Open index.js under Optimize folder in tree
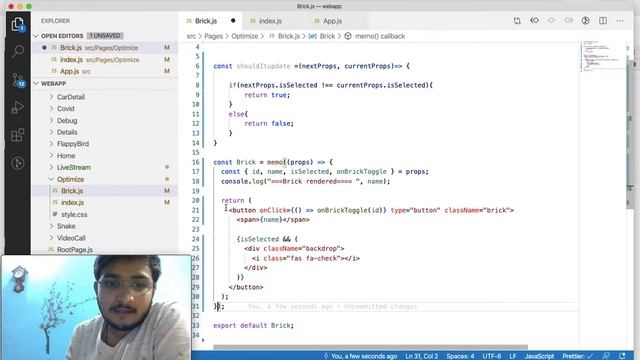 (104, 202)
